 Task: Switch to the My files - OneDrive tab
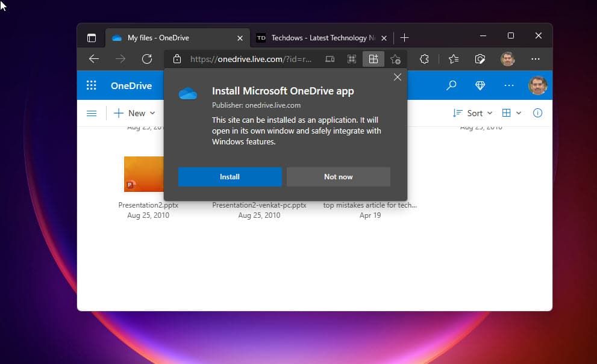coord(178,38)
